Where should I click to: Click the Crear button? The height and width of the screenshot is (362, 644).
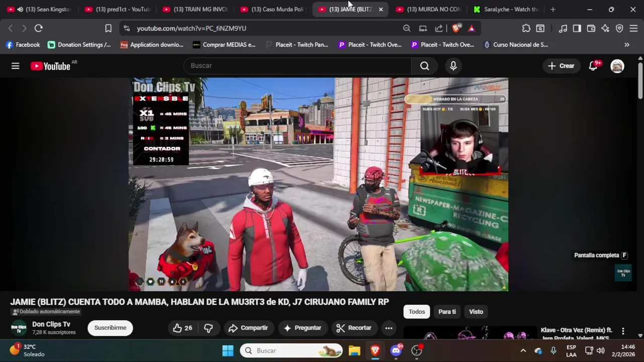(561, 66)
